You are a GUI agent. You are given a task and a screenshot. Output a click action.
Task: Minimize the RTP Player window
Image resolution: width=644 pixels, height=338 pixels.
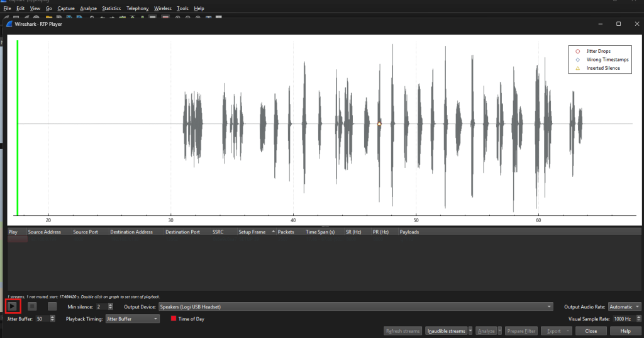[601, 24]
